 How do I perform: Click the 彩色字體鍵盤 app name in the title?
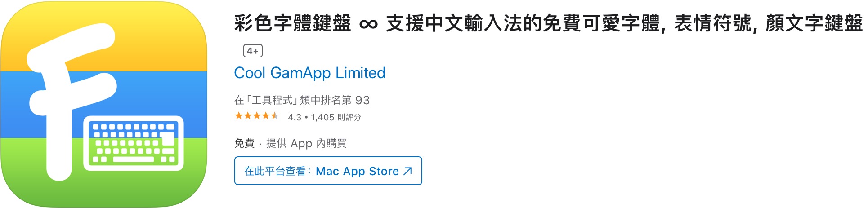pos(292,23)
